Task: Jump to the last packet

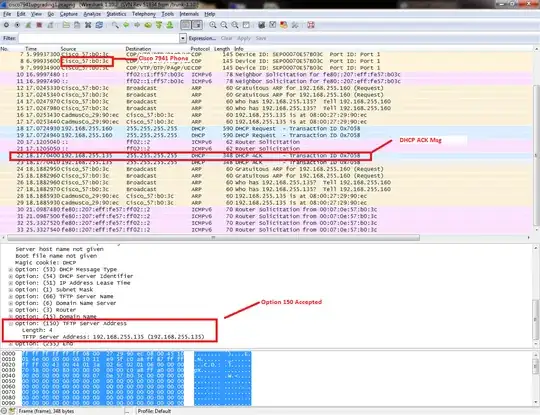Action: pos(170,25)
